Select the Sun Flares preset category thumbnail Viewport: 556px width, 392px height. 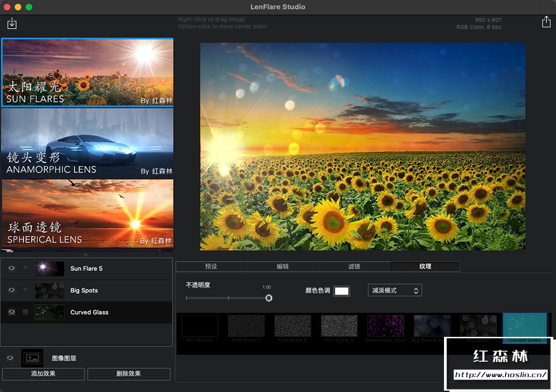(x=87, y=72)
